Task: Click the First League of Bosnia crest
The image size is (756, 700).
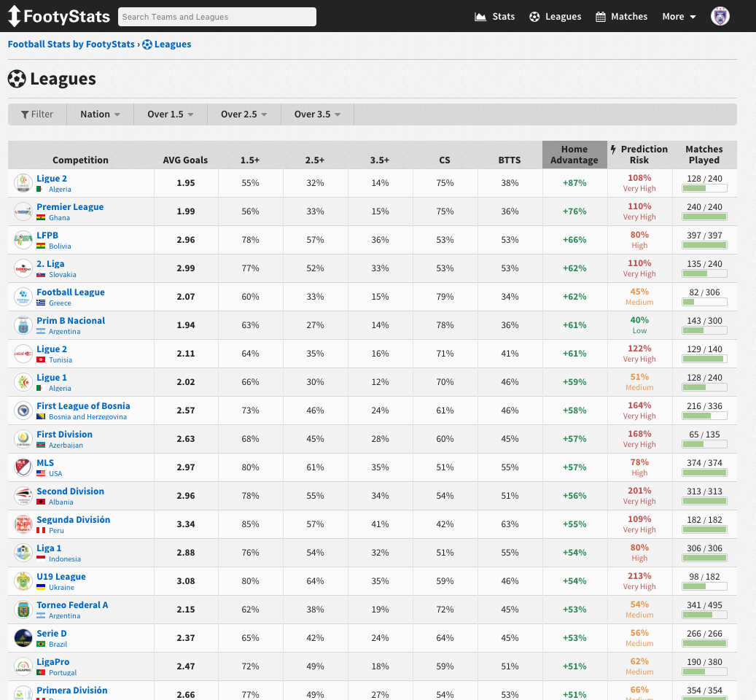Action: click(23, 410)
